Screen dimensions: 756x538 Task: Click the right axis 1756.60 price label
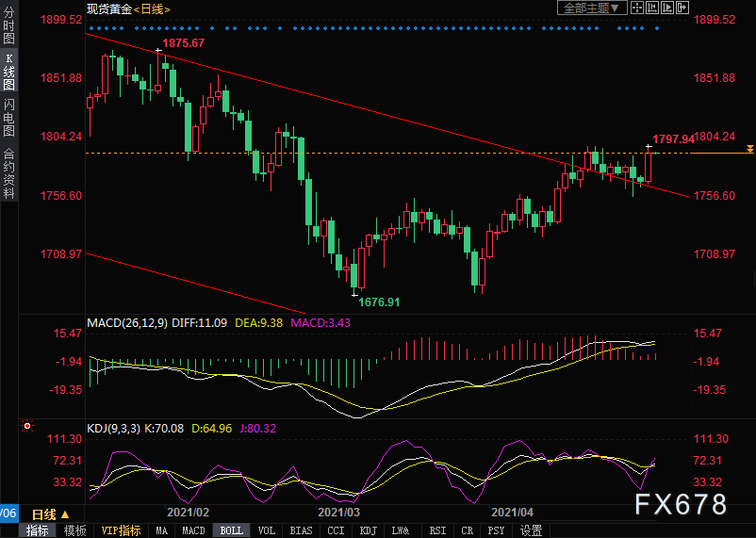pos(715,195)
